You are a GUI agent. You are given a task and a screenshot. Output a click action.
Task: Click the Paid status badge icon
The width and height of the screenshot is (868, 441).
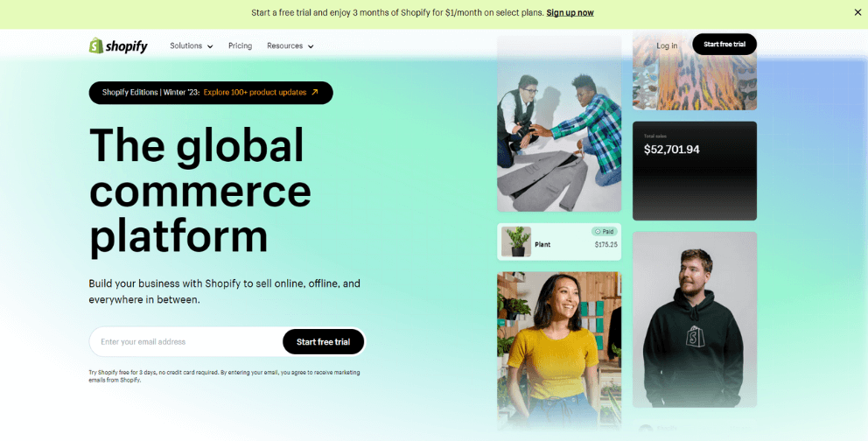pyautogui.click(x=598, y=231)
